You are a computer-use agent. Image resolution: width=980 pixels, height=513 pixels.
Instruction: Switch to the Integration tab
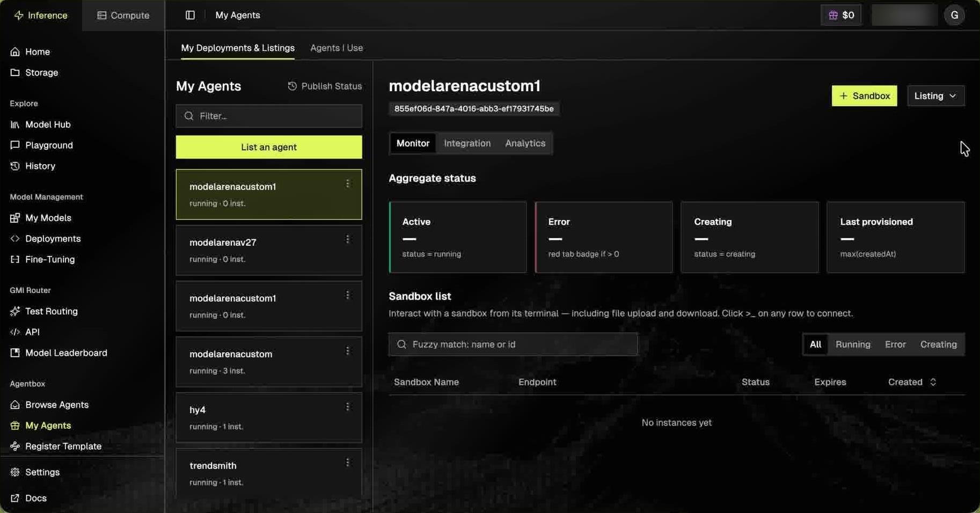pyautogui.click(x=467, y=143)
